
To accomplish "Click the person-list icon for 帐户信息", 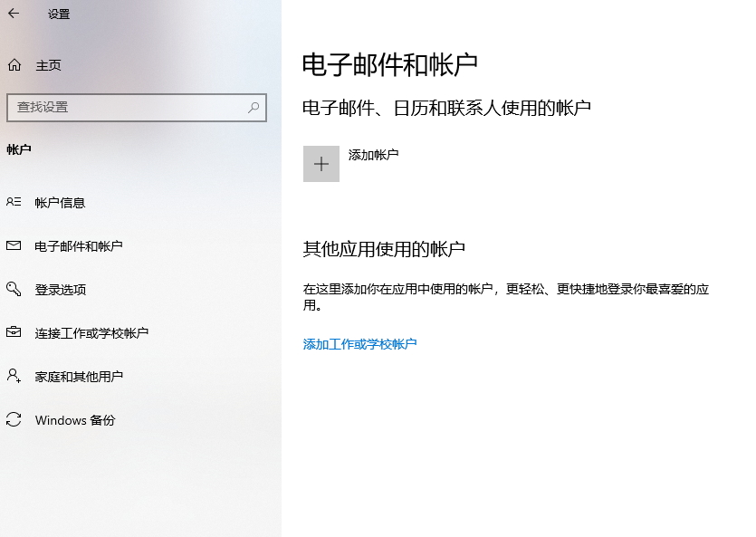I will [x=14, y=202].
